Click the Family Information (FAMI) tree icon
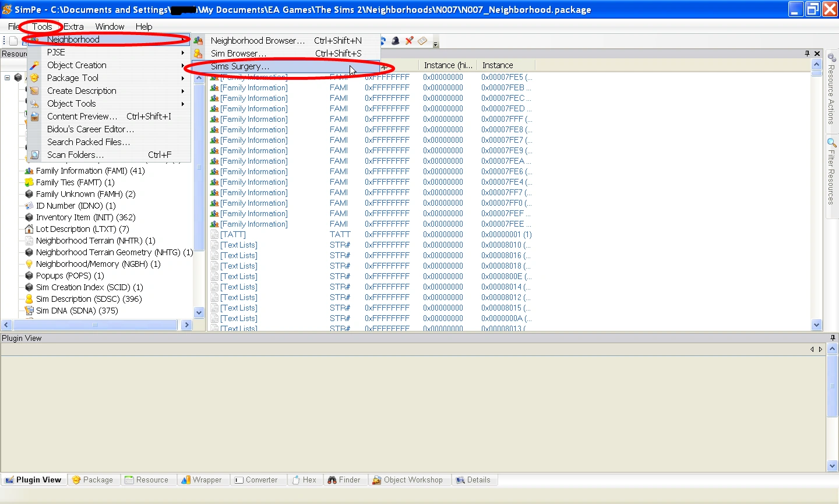The height and width of the screenshot is (504, 839). (29, 171)
